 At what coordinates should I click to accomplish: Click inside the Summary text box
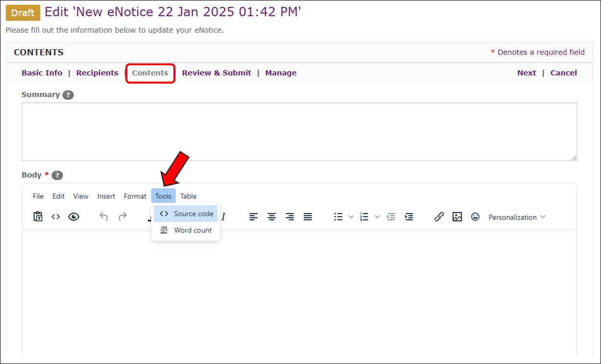coord(299,132)
